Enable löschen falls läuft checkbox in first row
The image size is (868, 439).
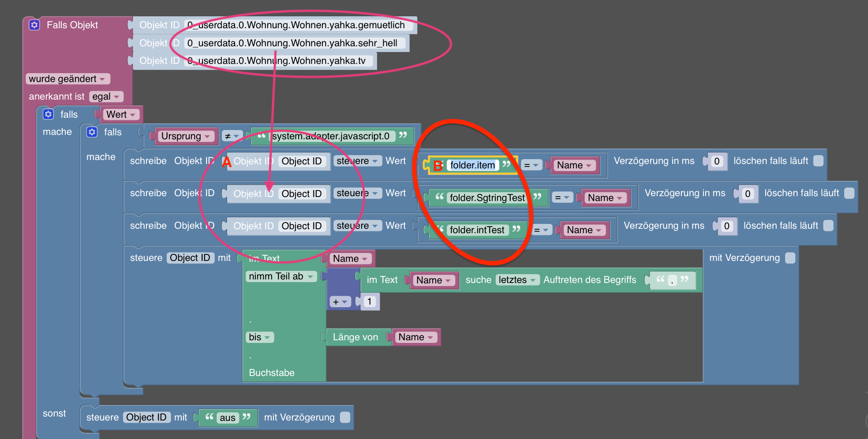[x=818, y=161]
